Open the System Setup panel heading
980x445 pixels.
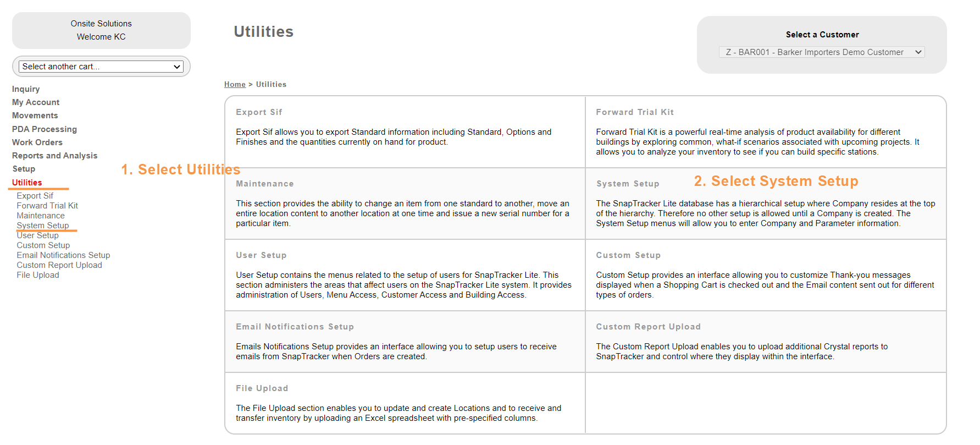tap(628, 184)
